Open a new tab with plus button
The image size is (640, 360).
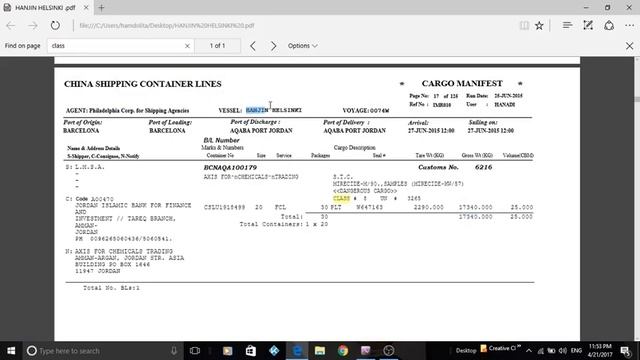pos(101,7)
